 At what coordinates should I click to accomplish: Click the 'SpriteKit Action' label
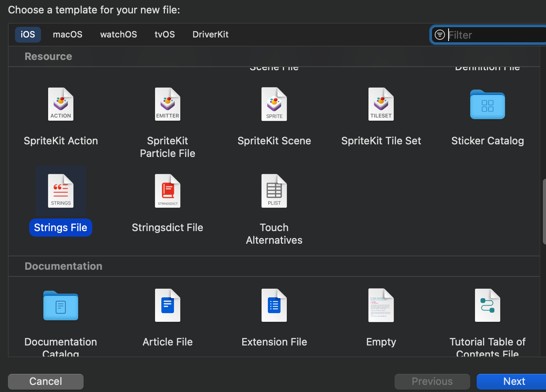pyautogui.click(x=61, y=141)
